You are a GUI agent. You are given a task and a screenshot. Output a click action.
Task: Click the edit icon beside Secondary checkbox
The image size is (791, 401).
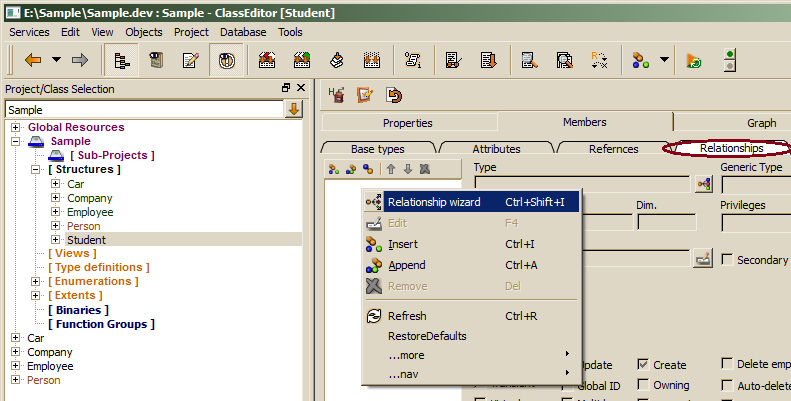703,259
